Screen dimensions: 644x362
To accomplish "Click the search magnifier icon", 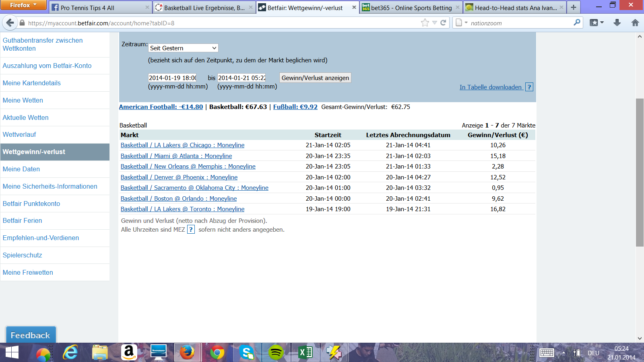I will [577, 23].
